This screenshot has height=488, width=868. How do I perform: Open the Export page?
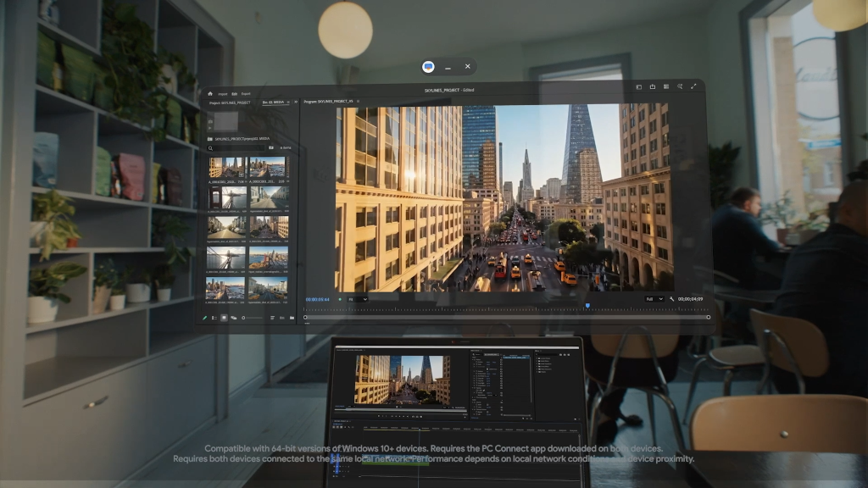click(246, 93)
